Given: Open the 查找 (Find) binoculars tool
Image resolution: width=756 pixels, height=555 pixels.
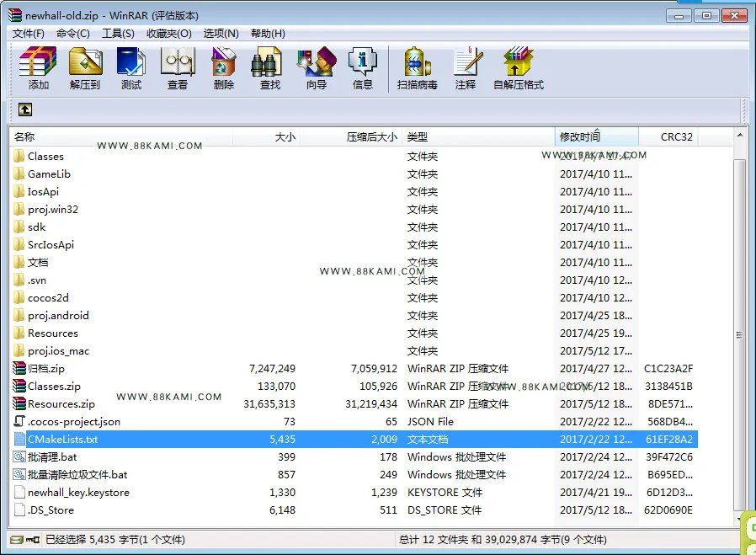Looking at the screenshot, I should (x=270, y=68).
